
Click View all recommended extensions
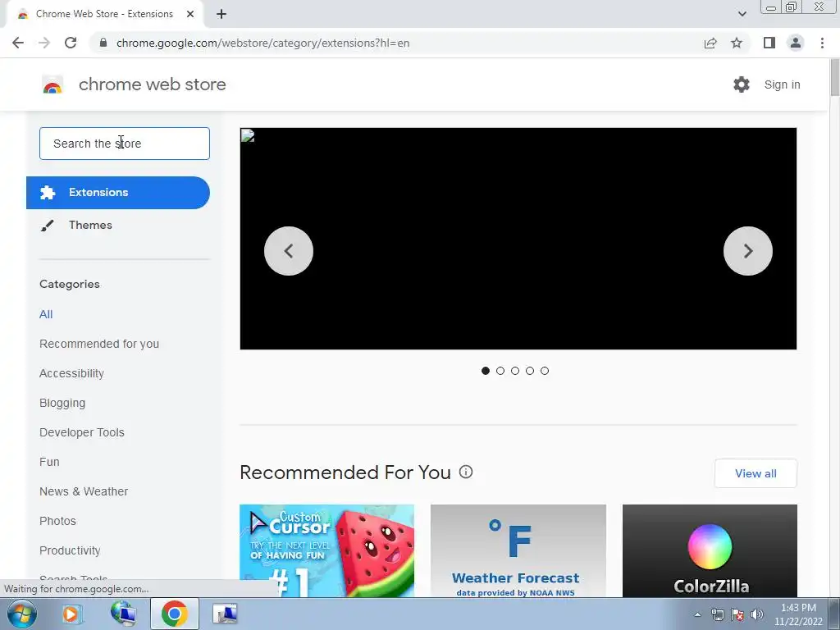[756, 473]
